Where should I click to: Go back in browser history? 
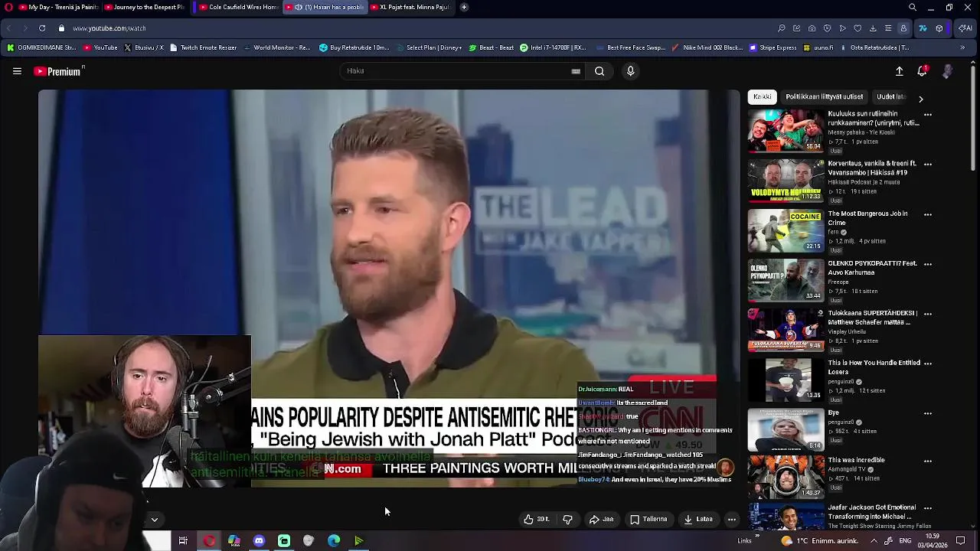[9, 28]
